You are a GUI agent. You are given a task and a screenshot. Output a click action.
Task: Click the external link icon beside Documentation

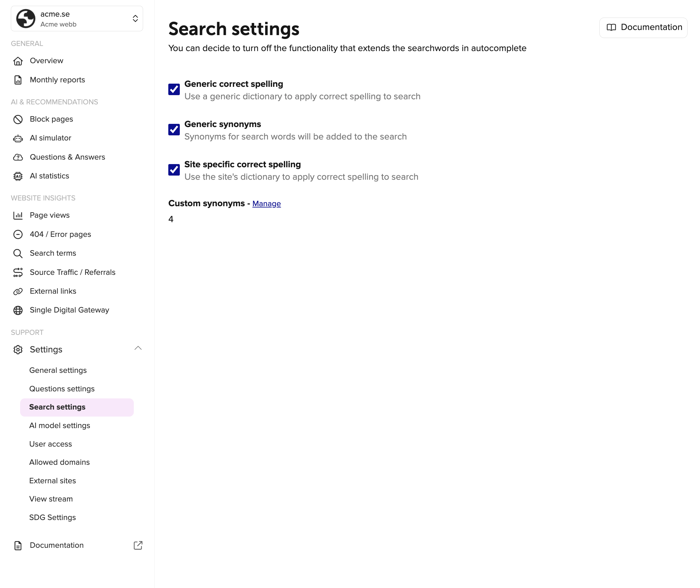pyautogui.click(x=138, y=545)
